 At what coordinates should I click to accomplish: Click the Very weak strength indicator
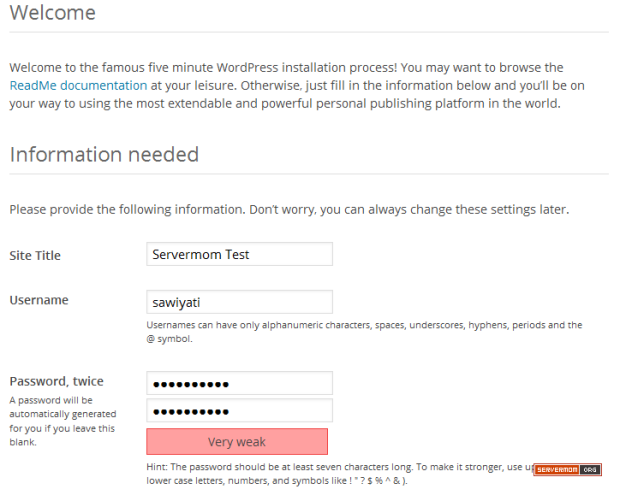[237, 441]
